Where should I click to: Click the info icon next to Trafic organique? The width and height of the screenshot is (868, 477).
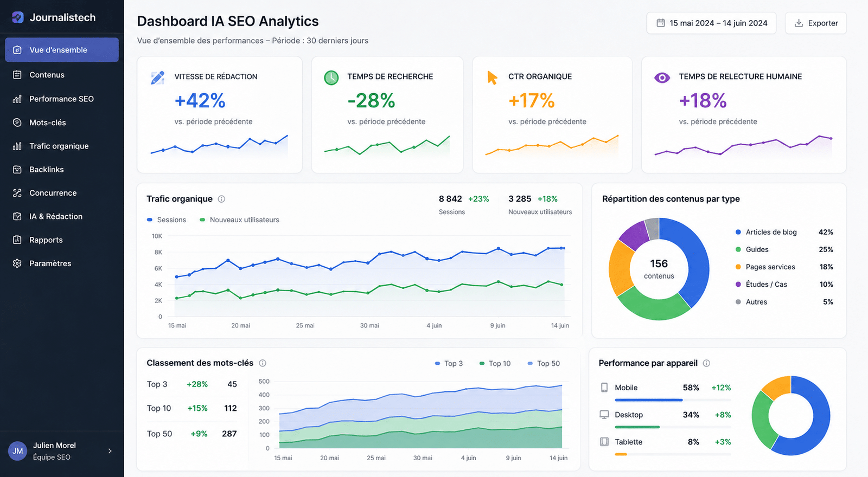pos(221,199)
